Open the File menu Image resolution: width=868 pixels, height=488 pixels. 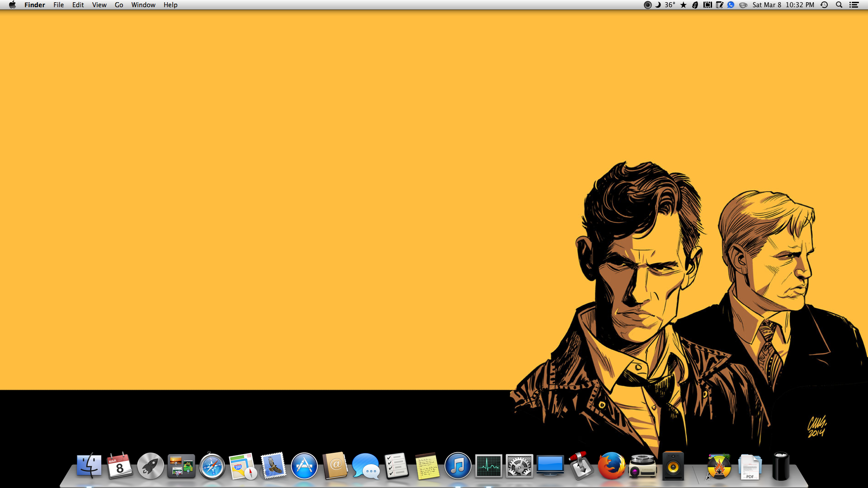coord(59,5)
